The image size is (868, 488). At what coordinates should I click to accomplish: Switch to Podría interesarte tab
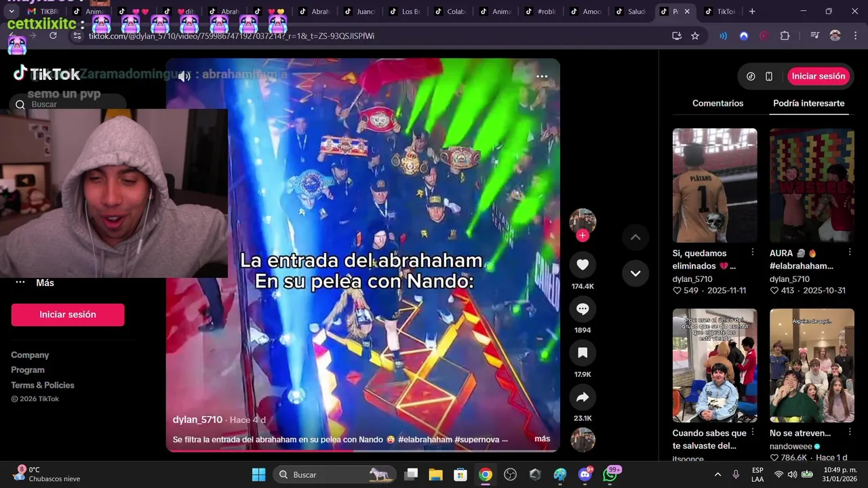pos(808,103)
